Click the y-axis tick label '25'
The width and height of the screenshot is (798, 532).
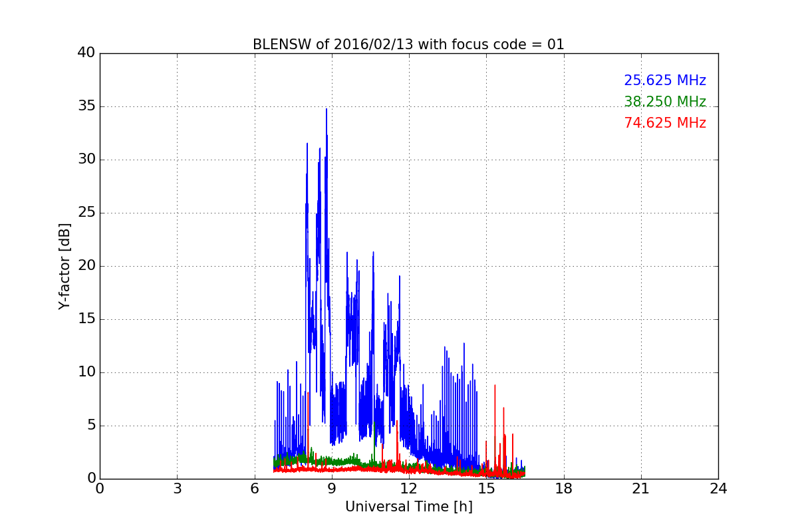[x=86, y=213]
